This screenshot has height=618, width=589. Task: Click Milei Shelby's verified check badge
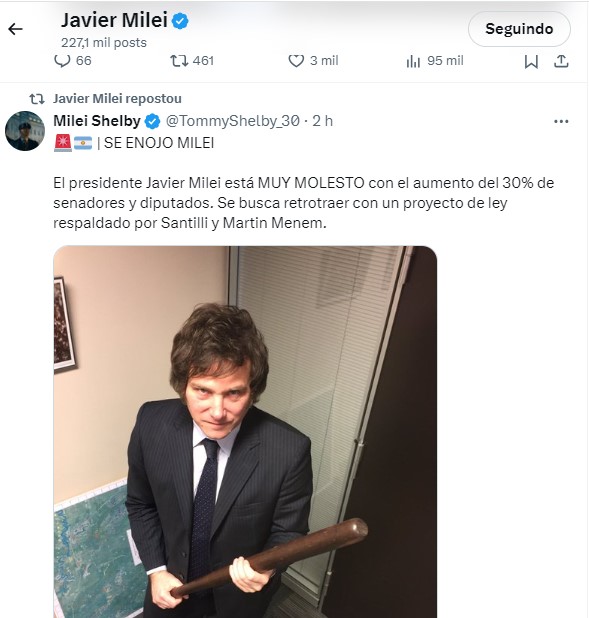[153, 121]
